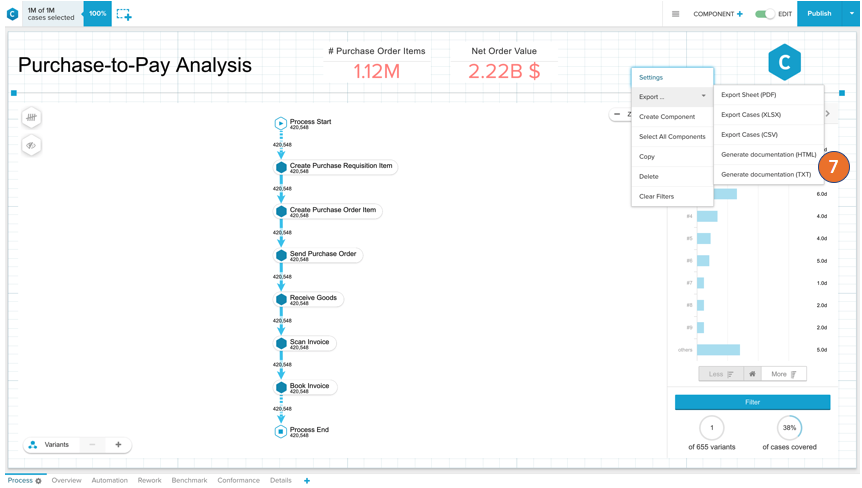Click the right chevron beside the zoom bar

827,114
